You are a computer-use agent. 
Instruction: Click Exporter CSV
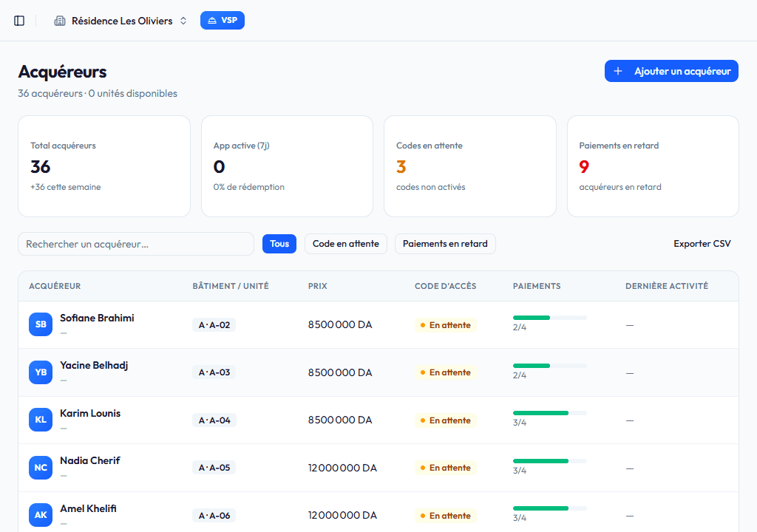(702, 244)
